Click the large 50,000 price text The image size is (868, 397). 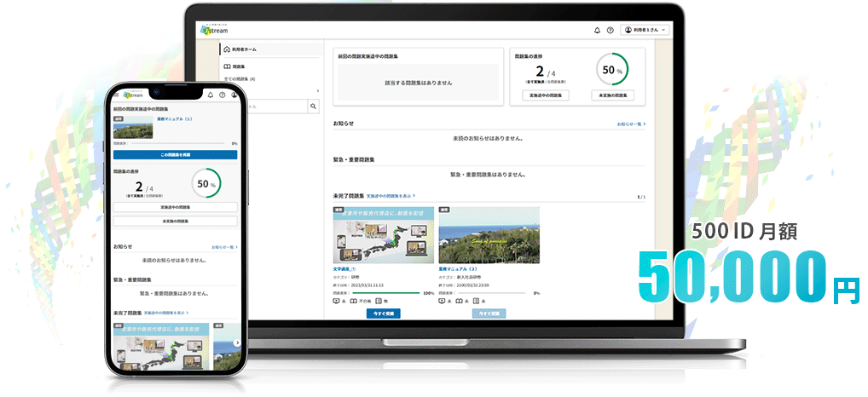click(x=732, y=277)
